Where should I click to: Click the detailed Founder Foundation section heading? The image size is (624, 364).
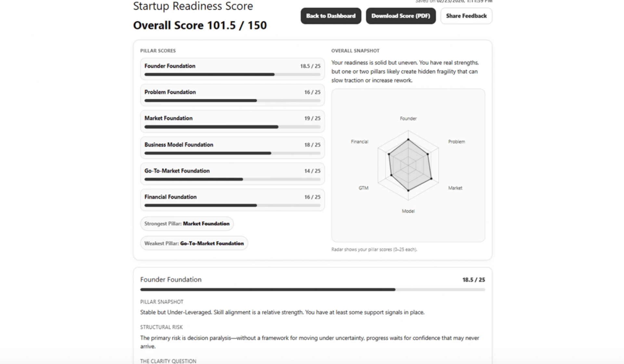pyautogui.click(x=171, y=280)
